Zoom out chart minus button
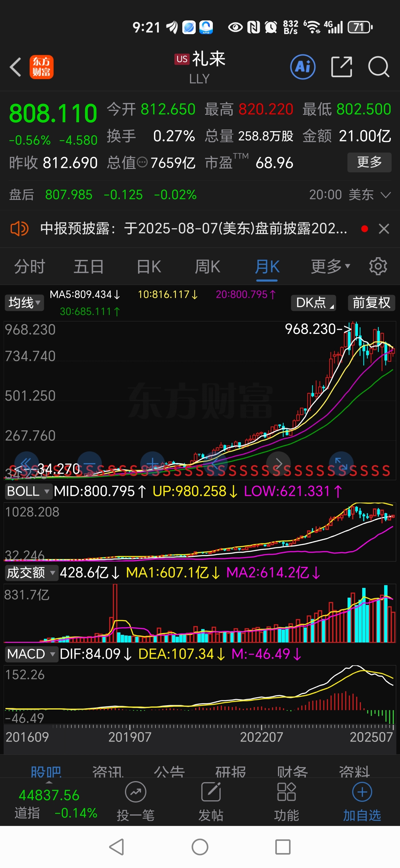This screenshot has width=400, height=868. point(89,464)
